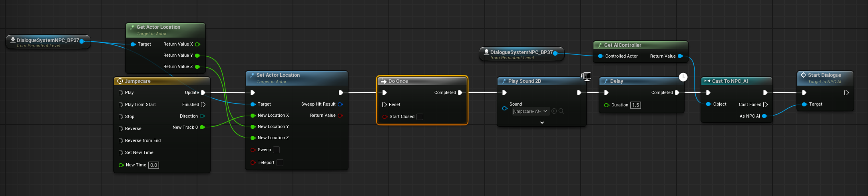Select the Do Once node header
This screenshot has width=868, height=196.
pos(422,81)
